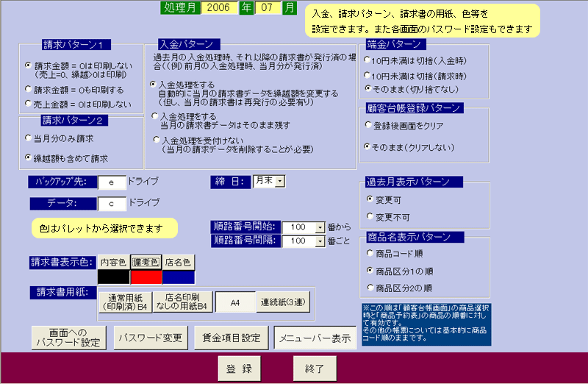This screenshot has height=384, width=588.
Task: Choose 'そのまま(切り捨てなし)' radio button
Action: coord(368,88)
